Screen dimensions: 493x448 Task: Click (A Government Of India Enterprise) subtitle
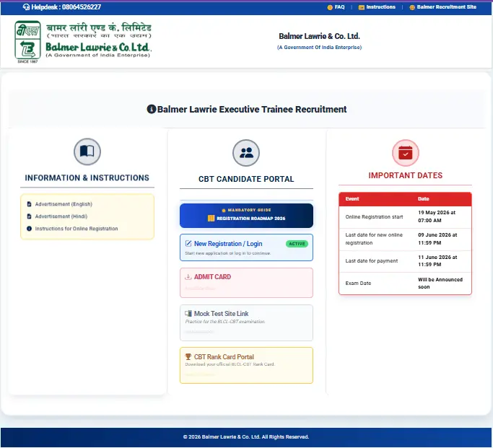click(x=319, y=48)
